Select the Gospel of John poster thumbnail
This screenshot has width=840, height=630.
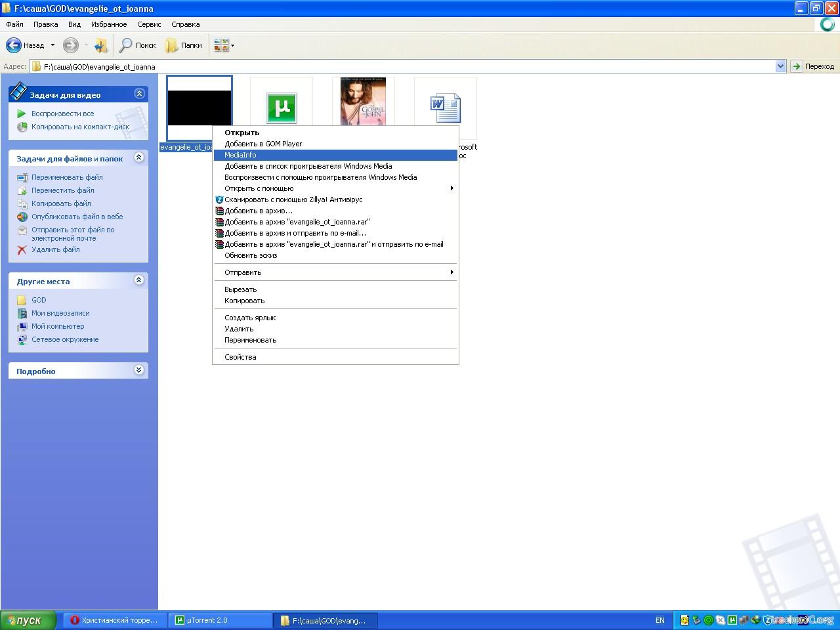point(363,102)
